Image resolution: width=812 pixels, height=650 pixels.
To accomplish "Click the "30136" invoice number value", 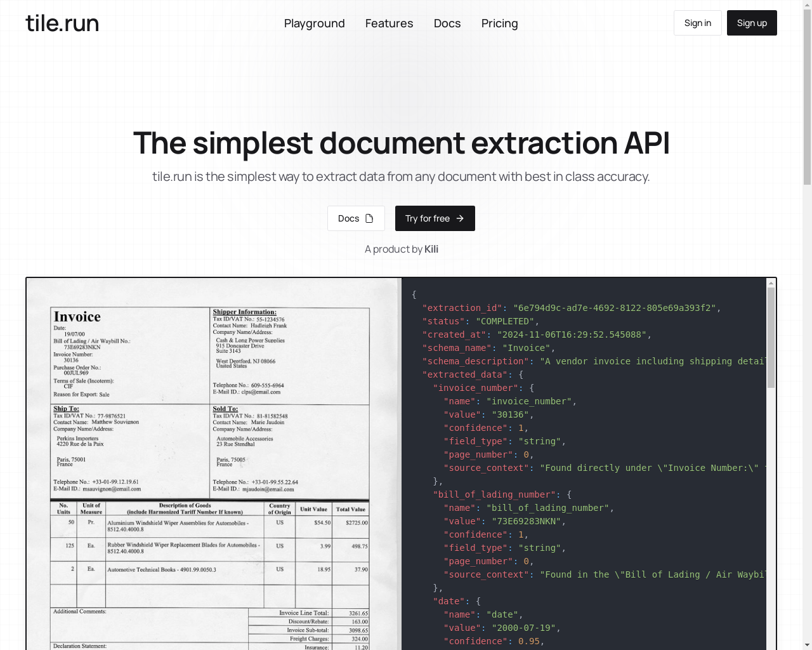I will 511,415.
